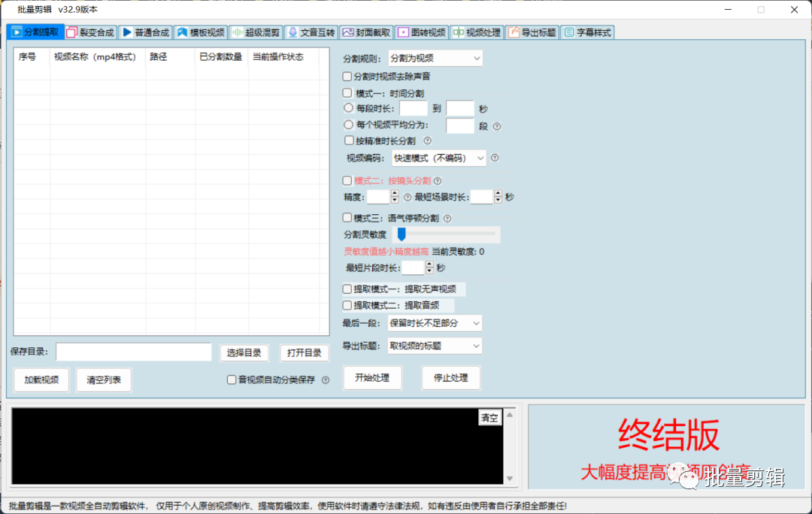
Task: Click the 每段时长 start input box
Action: pyautogui.click(x=414, y=109)
